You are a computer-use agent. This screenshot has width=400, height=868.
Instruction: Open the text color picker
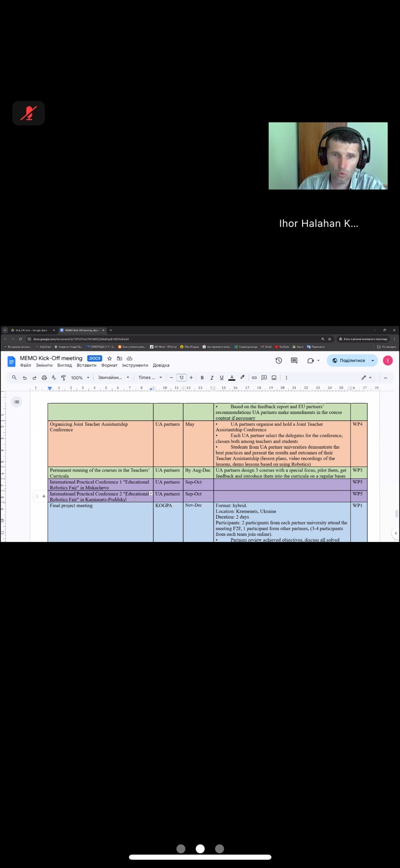click(x=231, y=378)
